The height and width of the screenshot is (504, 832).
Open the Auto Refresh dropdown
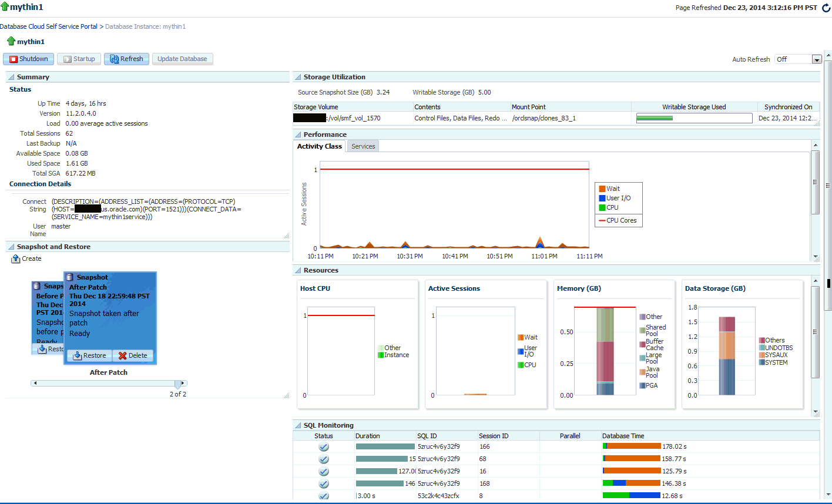[816, 59]
